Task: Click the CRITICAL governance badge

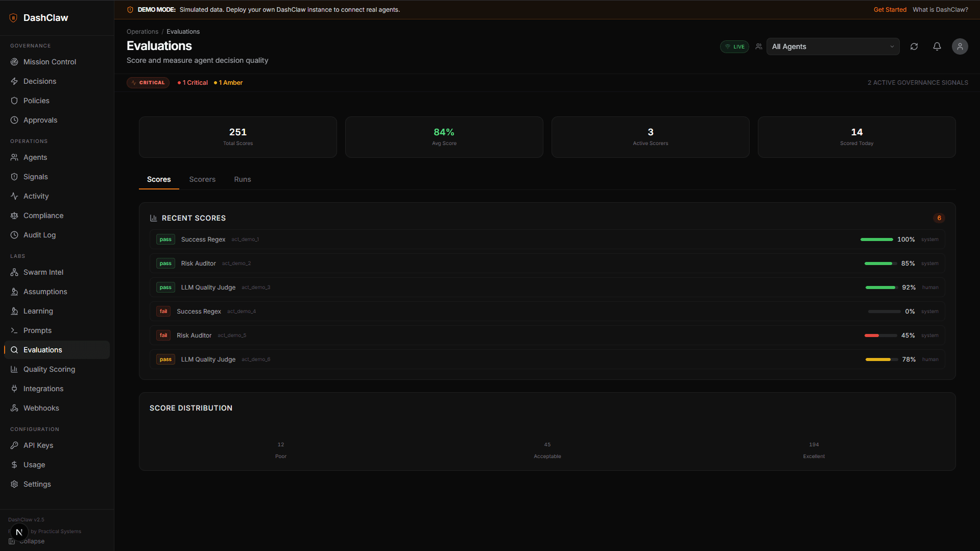Action: pos(148,82)
